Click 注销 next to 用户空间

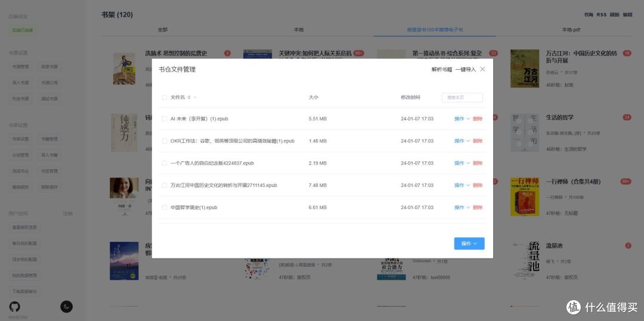pos(68,214)
